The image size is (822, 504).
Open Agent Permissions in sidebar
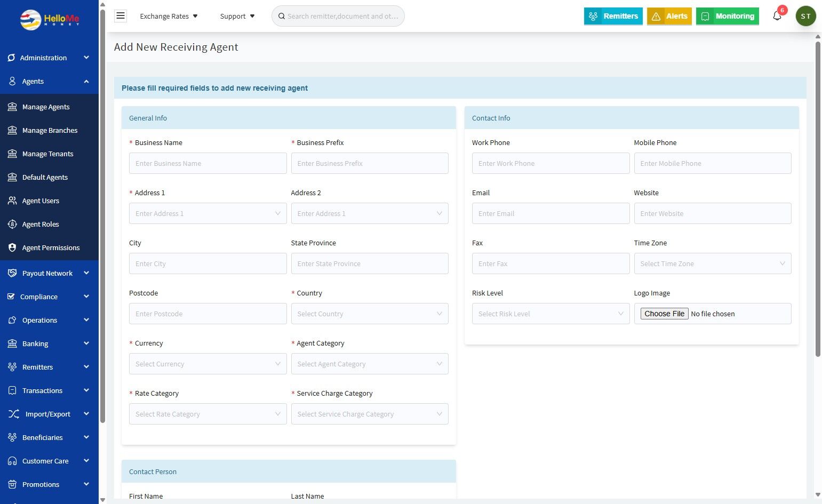(49, 247)
